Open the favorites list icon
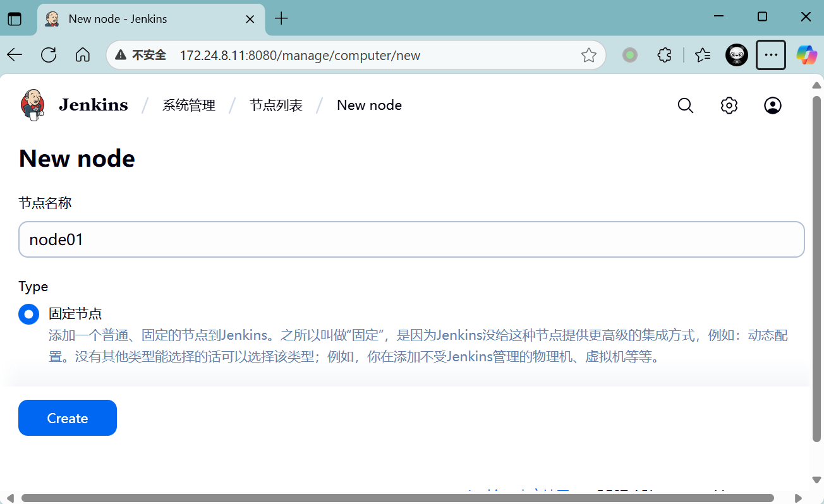This screenshot has height=504, width=824. [x=703, y=55]
